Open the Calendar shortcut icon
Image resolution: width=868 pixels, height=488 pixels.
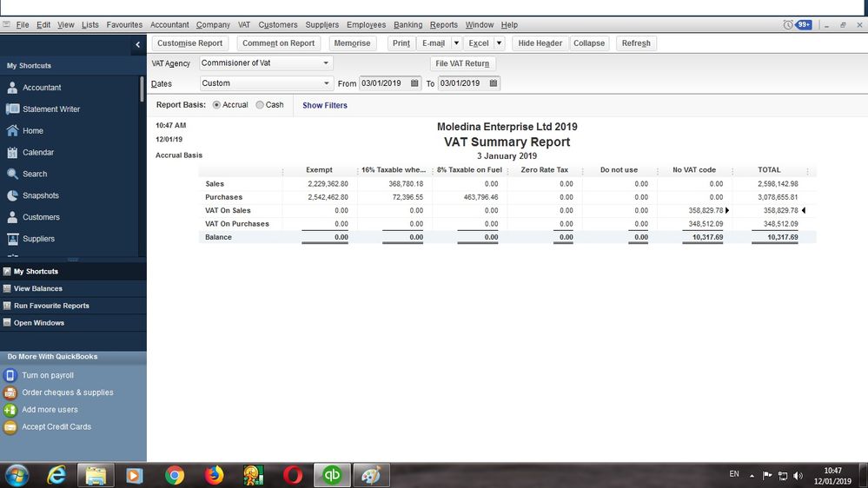(x=12, y=152)
